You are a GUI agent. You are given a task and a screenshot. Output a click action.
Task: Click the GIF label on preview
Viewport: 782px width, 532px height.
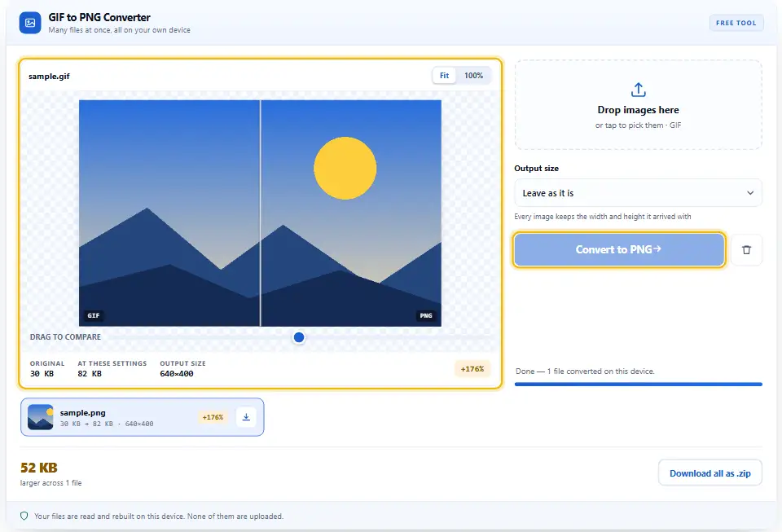pyautogui.click(x=93, y=315)
